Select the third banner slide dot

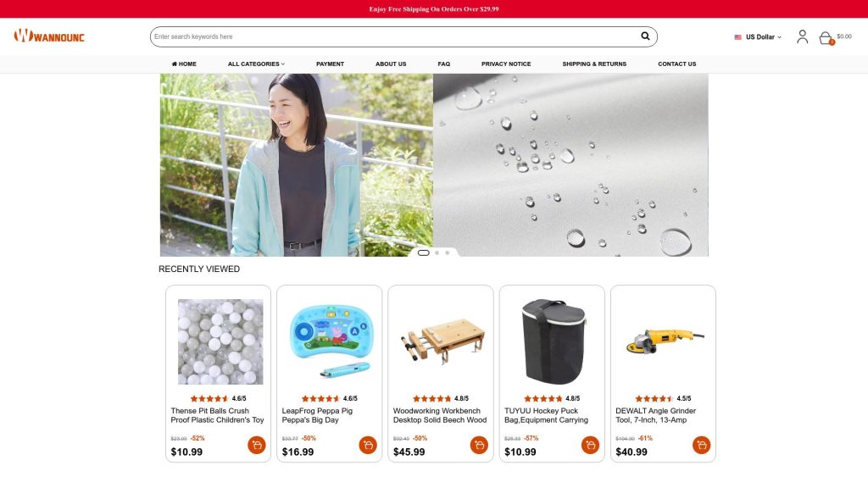tap(448, 252)
